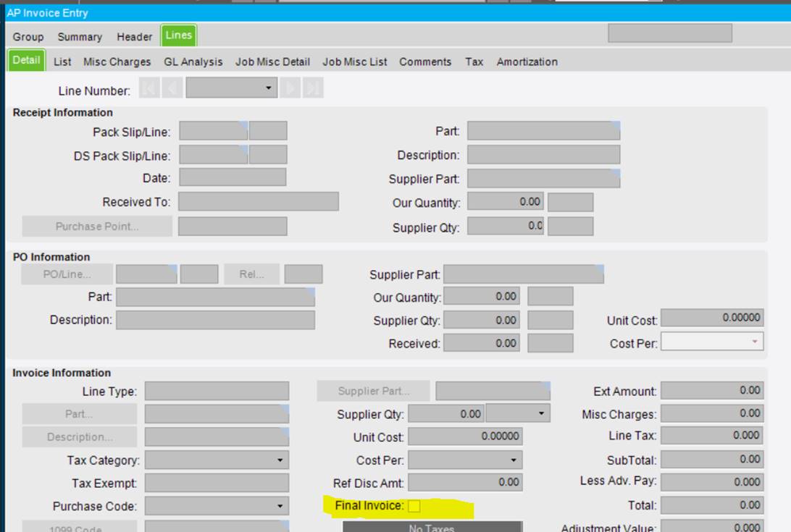Open the Comments sub-tab
Image resolution: width=791 pixels, height=532 pixels.
425,62
